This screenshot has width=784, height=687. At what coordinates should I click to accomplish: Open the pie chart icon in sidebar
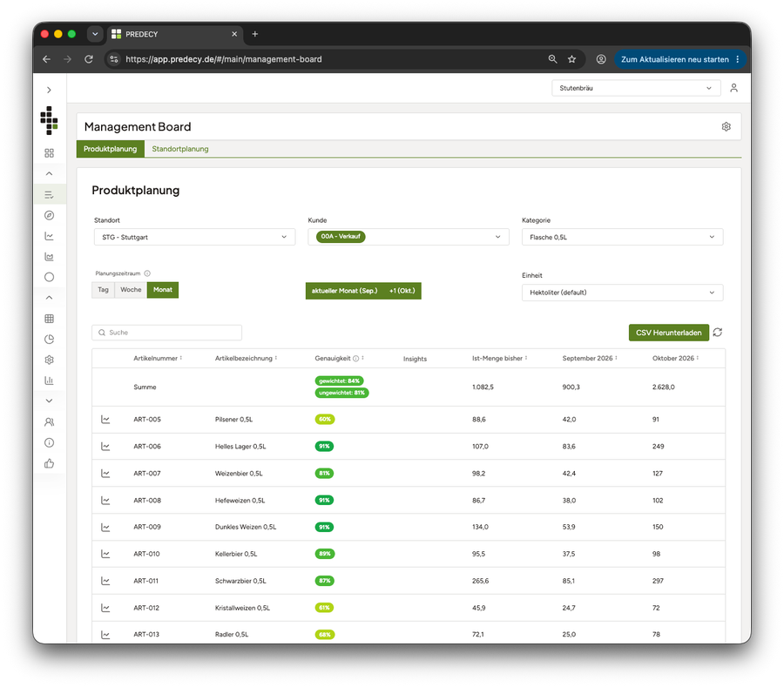(49, 340)
